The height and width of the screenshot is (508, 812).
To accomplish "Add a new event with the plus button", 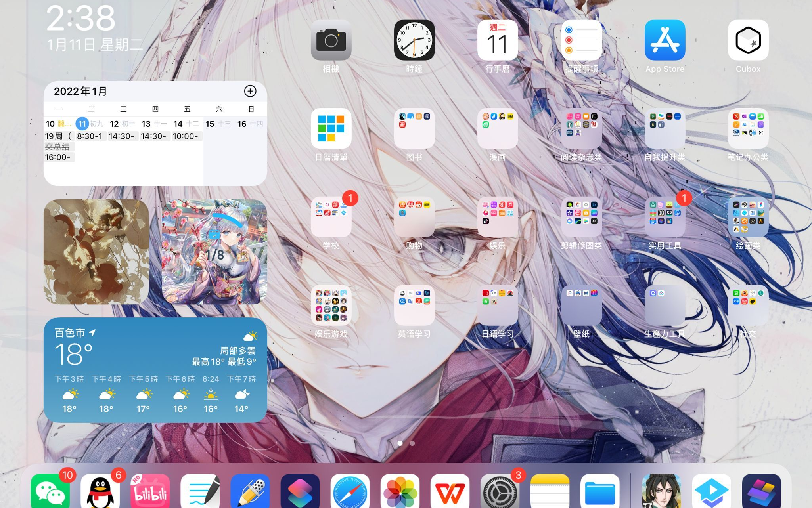I will coord(250,91).
